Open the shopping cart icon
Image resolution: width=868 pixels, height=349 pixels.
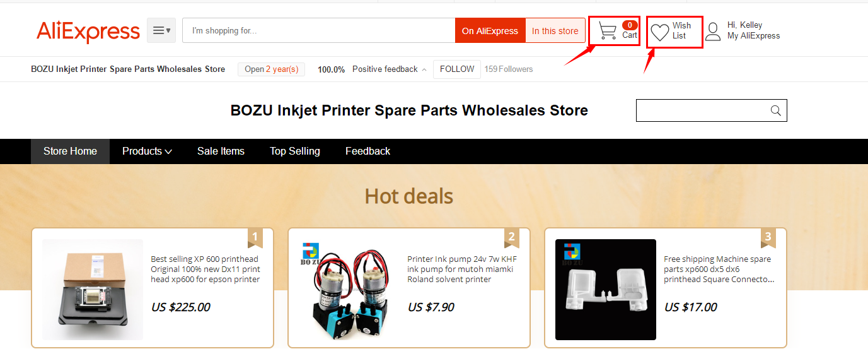tap(608, 31)
